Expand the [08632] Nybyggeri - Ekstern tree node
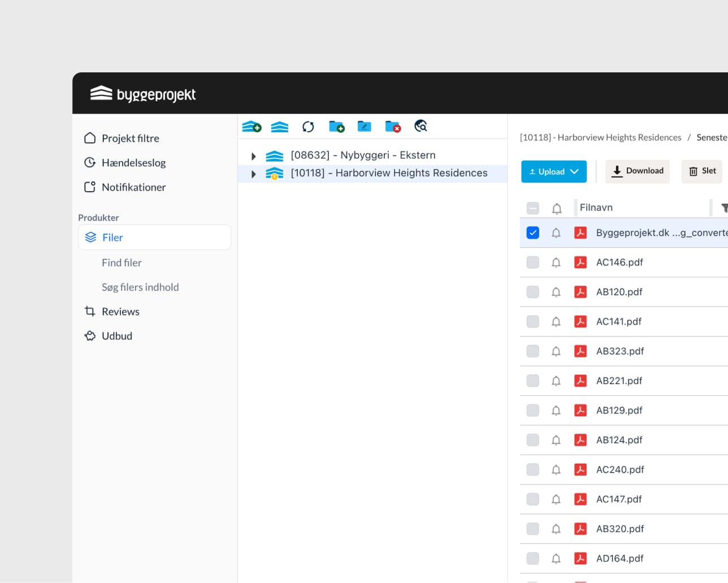This screenshot has width=728, height=583. coord(254,156)
